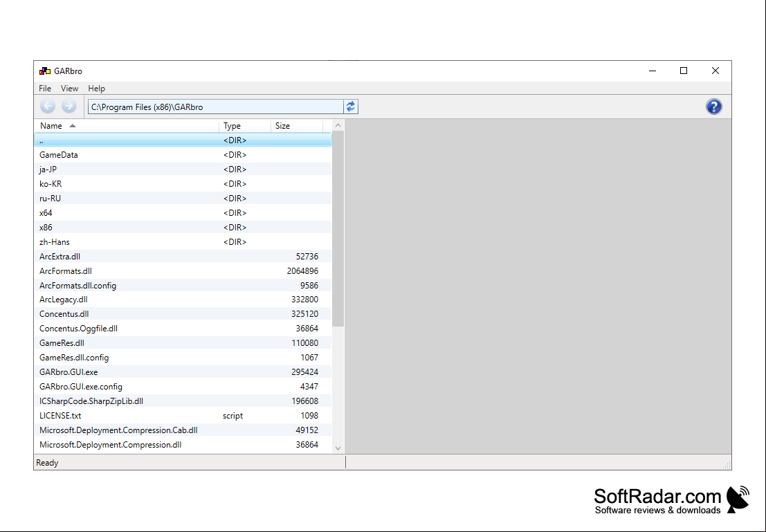
Task: Select the Microsoft.Deployment.Compression.dll file
Action: coord(183,445)
